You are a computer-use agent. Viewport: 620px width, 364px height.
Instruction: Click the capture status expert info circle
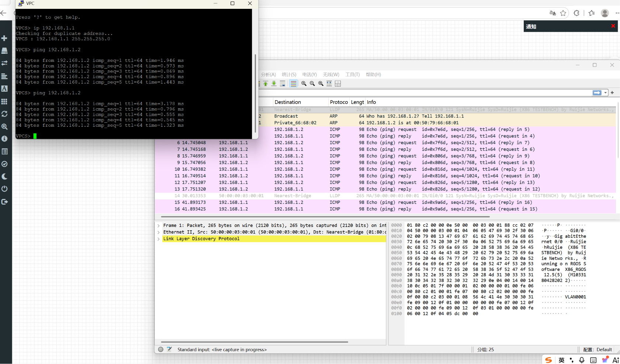pos(161,349)
